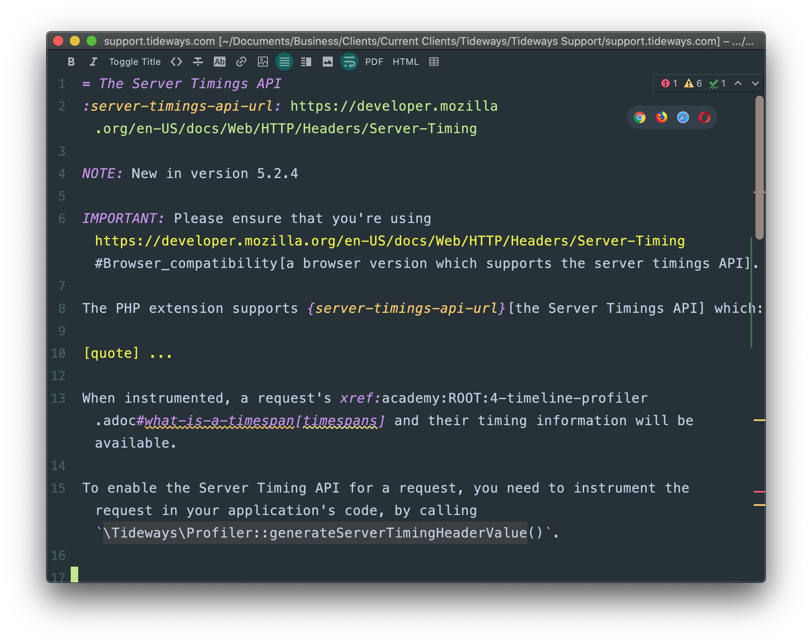Apply highlight (Ab) formatting

point(220,62)
